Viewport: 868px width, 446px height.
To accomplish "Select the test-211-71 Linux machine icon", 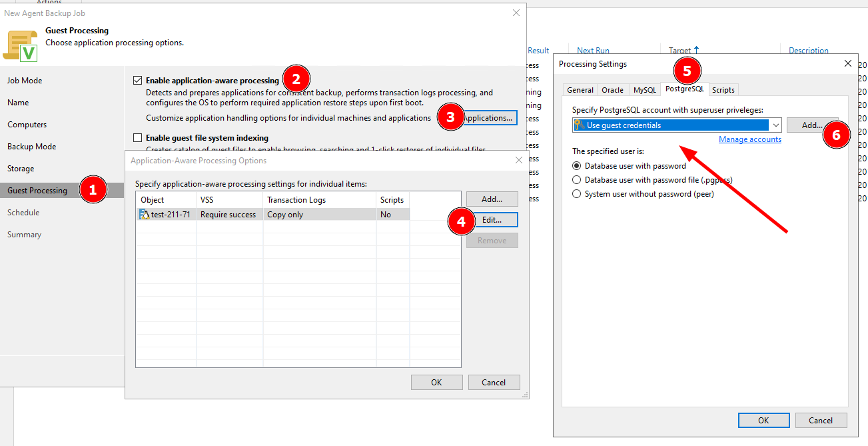I will pyautogui.click(x=145, y=215).
